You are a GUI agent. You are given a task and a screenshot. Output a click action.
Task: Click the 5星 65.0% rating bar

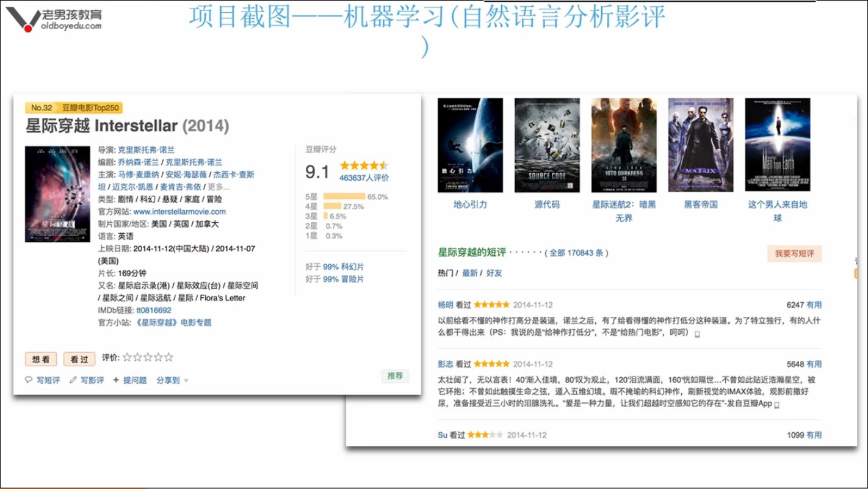point(344,197)
